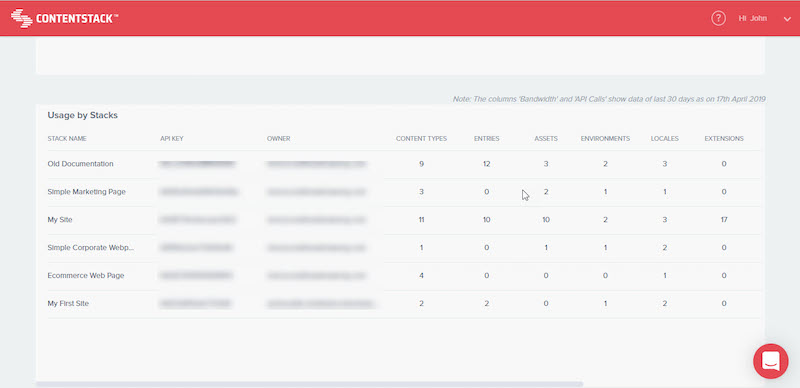Click the Entries column header
800x388 pixels.
tap(487, 138)
